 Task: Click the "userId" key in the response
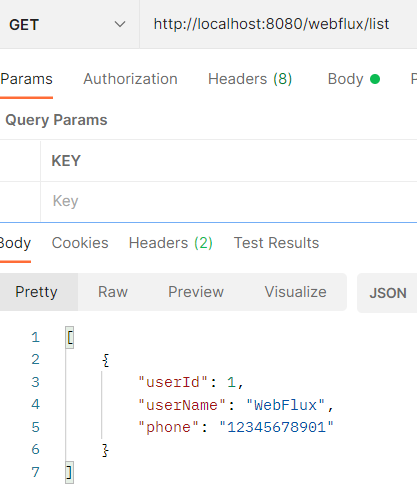[x=173, y=382]
